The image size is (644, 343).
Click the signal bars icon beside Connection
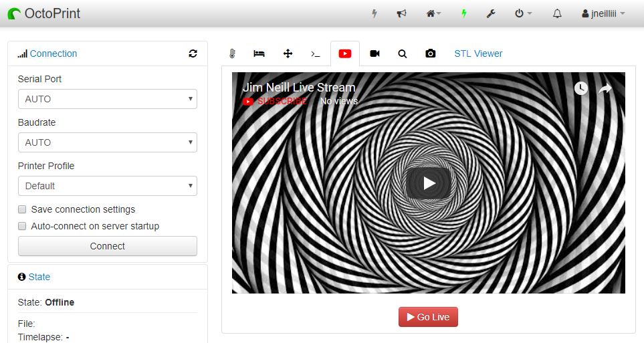click(x=22, y=53)
